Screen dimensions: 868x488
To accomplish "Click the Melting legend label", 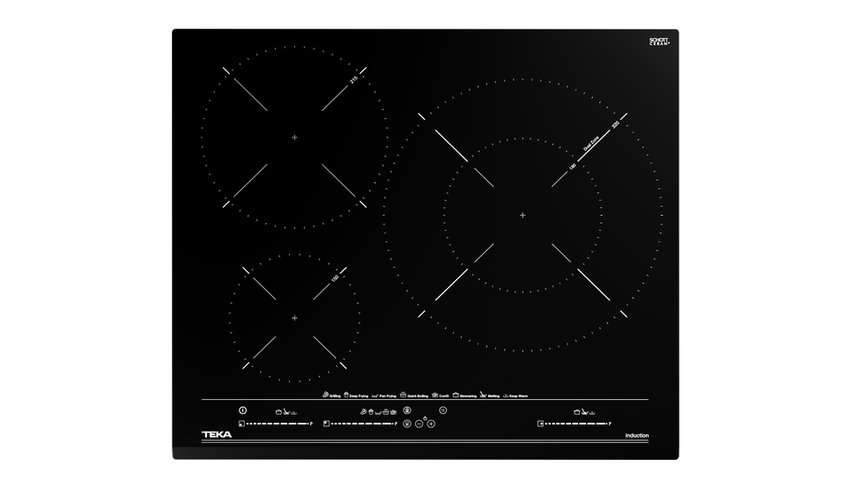I will [493, 396].
